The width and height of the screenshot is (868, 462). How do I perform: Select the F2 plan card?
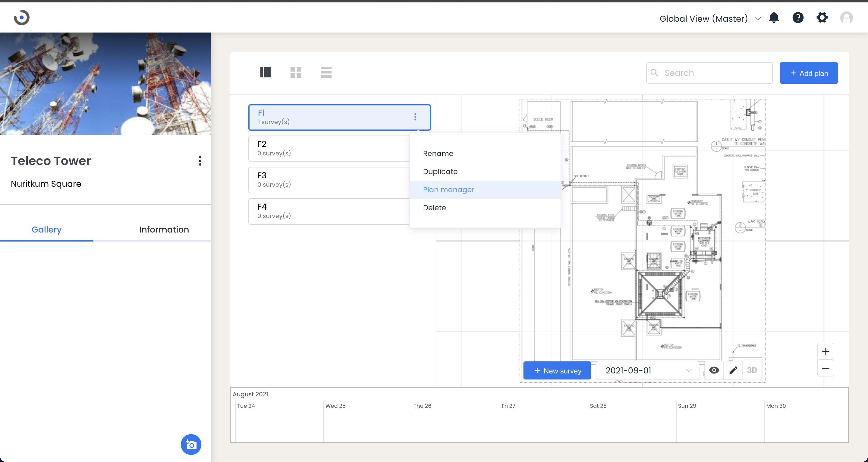[x=329, y=148]
